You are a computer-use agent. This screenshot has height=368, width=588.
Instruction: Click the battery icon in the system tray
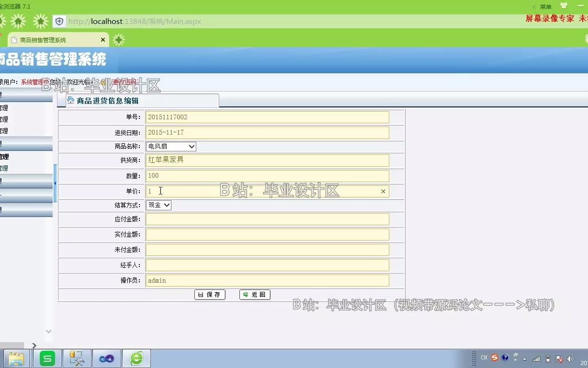point(548,358)
